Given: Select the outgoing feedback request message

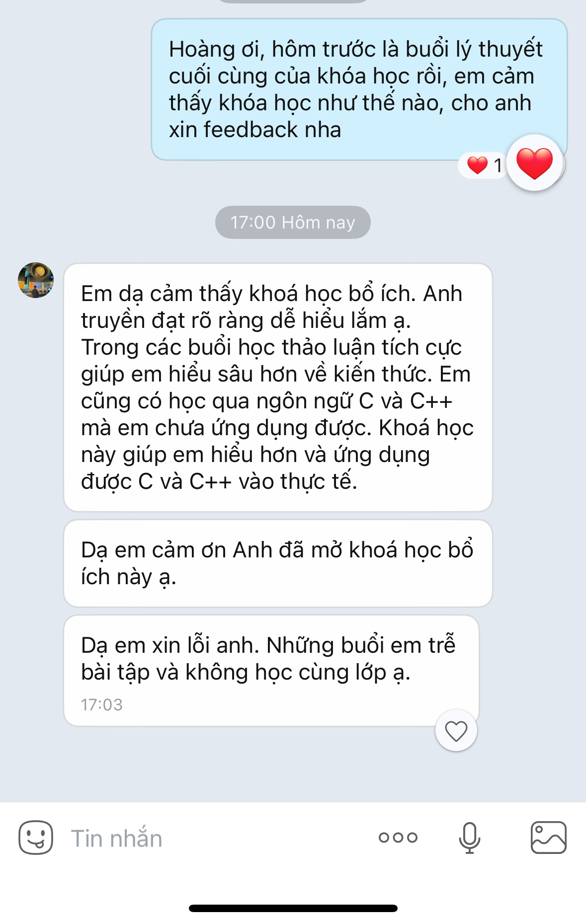Looking at the screenshot, I should pyautogui.click(x=359, y=89).
